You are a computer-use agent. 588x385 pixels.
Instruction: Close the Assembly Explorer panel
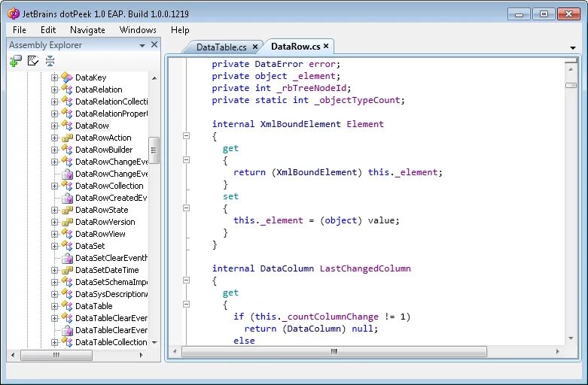click(x=154, y=44)
